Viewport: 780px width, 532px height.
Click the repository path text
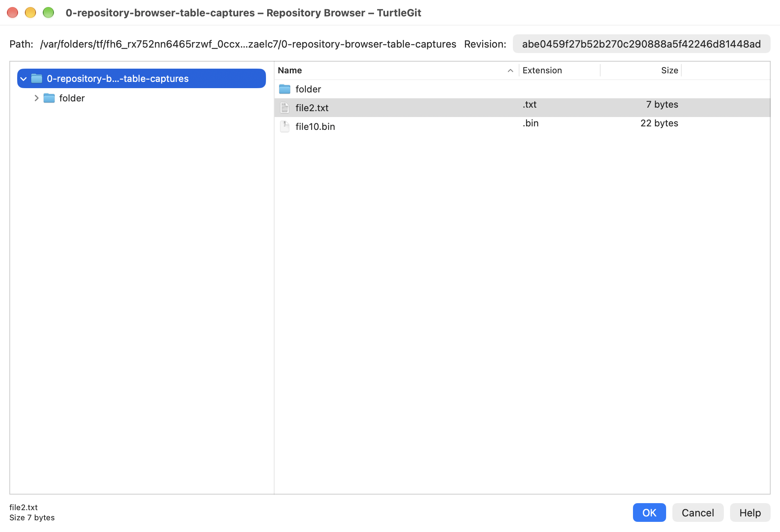[x=248, y=44]
